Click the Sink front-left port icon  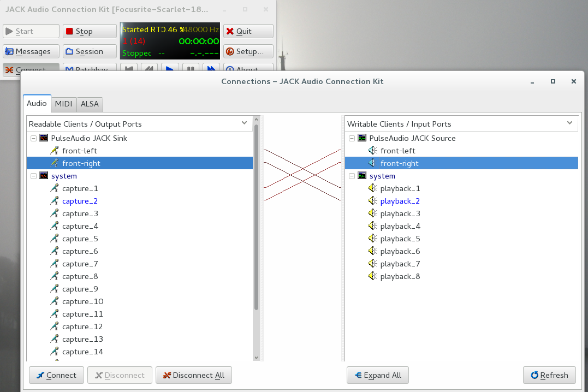point(55,151)
